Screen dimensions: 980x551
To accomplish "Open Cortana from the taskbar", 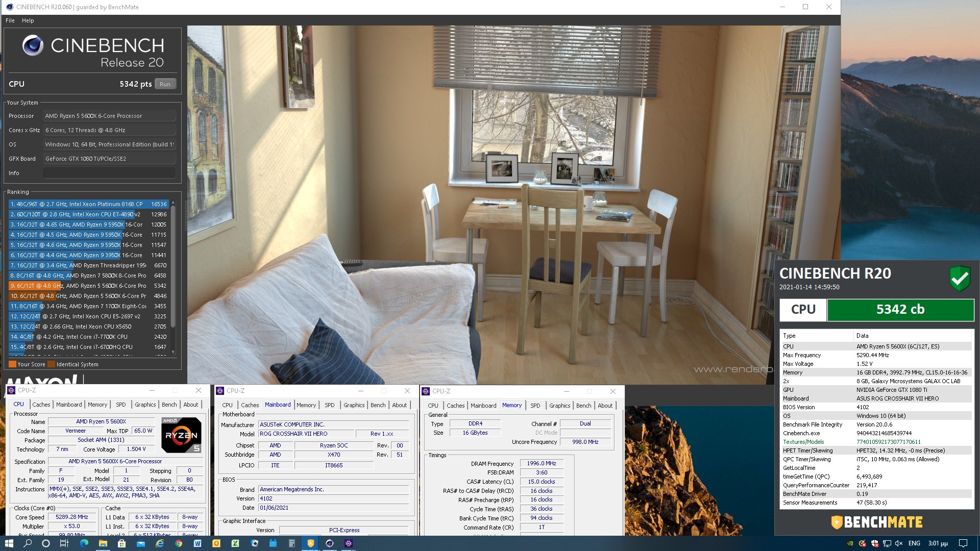I will point(45,543).
